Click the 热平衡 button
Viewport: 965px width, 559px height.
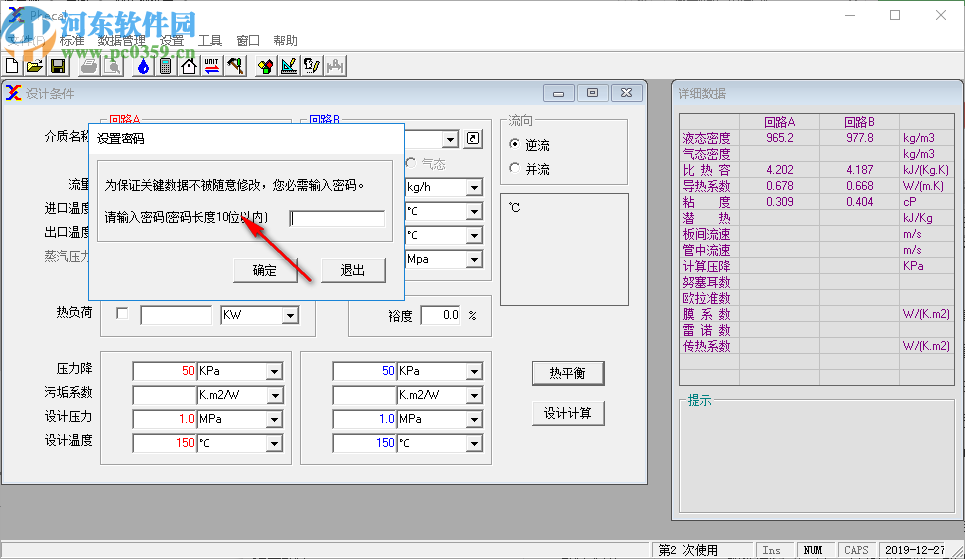[x=568, y=373]
